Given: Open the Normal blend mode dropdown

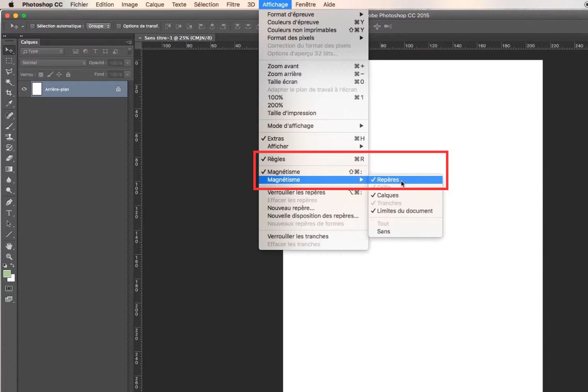Looking at the screenshot, I should tap(53, 63).
